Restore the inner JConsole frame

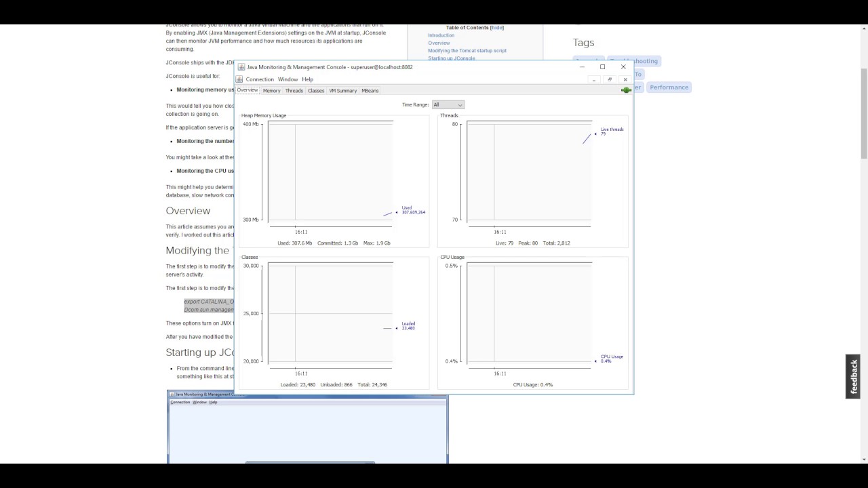pyautogui.click(x=609, y=79)
